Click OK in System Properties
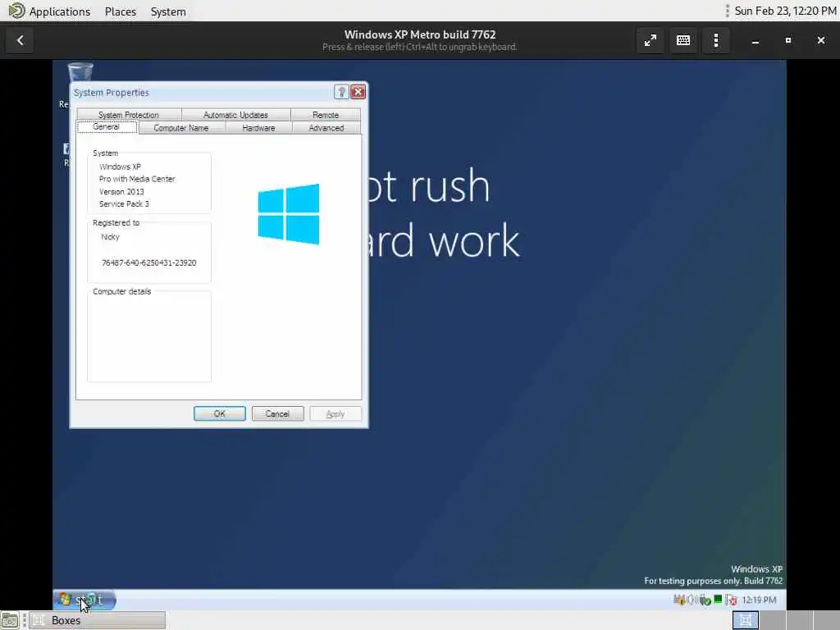840x630 pixels. coord(220,413)
